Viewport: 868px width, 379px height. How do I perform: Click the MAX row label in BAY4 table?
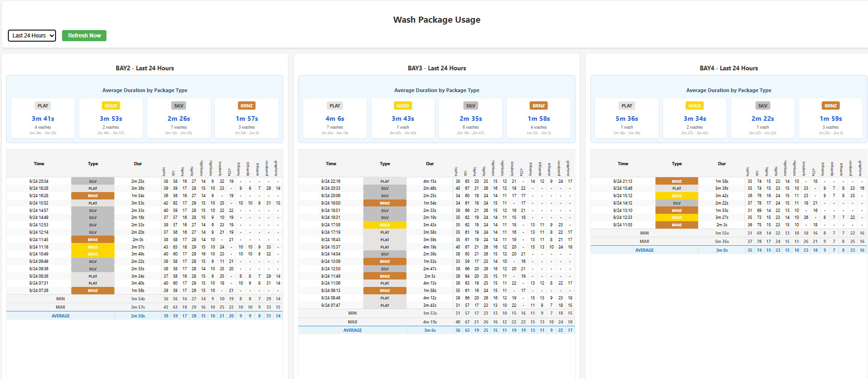644,241
